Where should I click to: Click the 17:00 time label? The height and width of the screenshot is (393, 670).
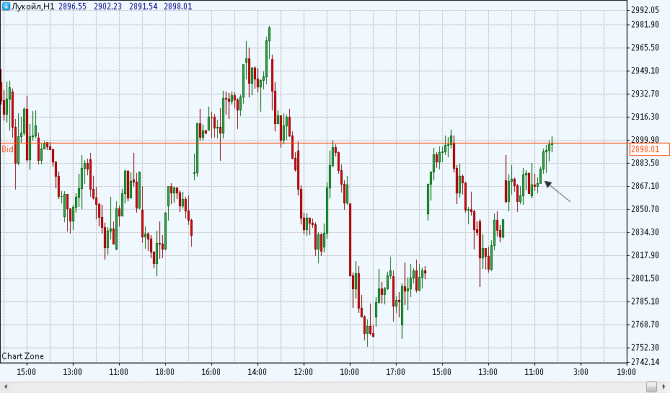tap(395, 372)
